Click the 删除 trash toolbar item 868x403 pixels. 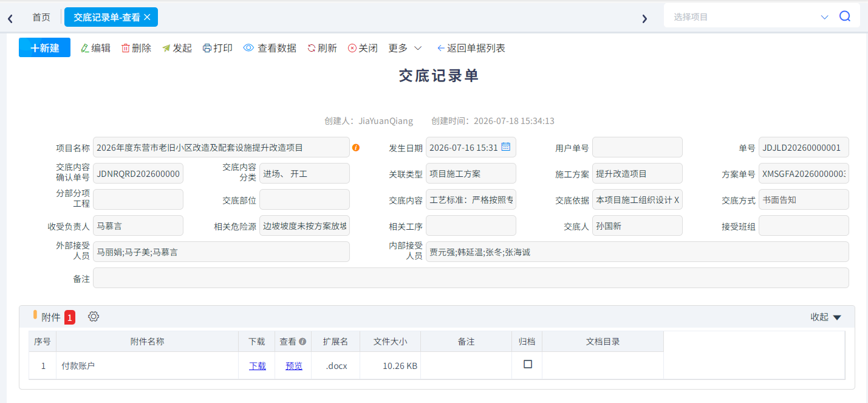click(136, 48)
